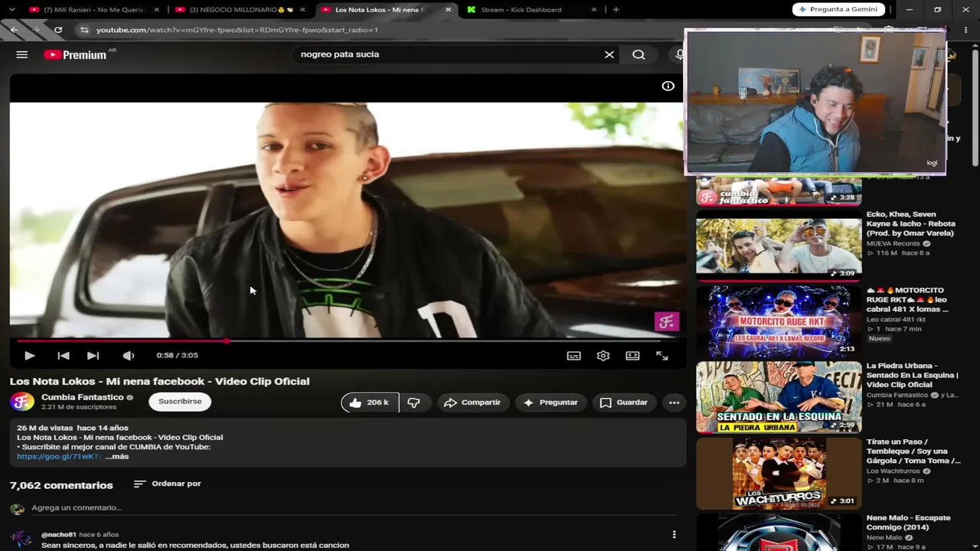980x551 pixels.
Task: Switch the player to theater mode
Action: coord(632,355)
